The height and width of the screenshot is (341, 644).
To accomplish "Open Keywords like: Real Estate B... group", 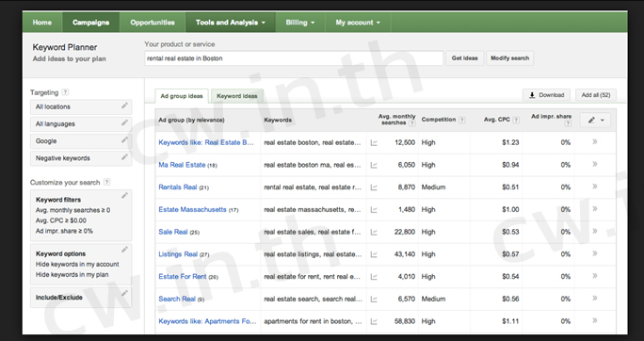I will click(x=206, y=142).
